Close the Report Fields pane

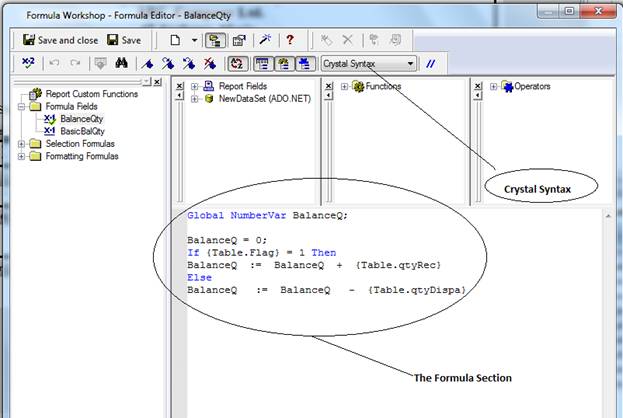pos(180,86)
